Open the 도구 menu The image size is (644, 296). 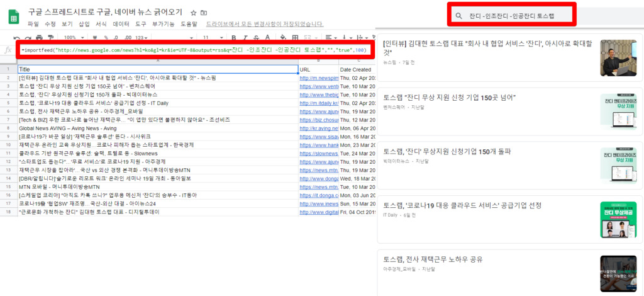(x=141, y=24)
